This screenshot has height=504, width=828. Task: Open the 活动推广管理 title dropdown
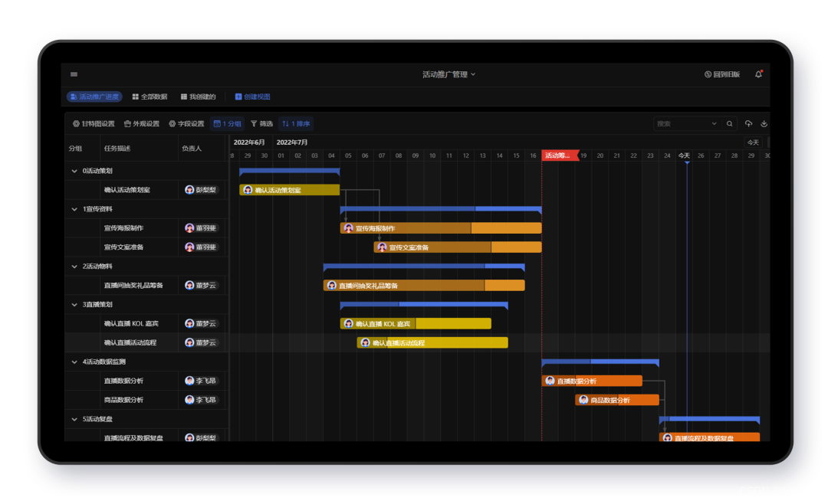[449, 74]
